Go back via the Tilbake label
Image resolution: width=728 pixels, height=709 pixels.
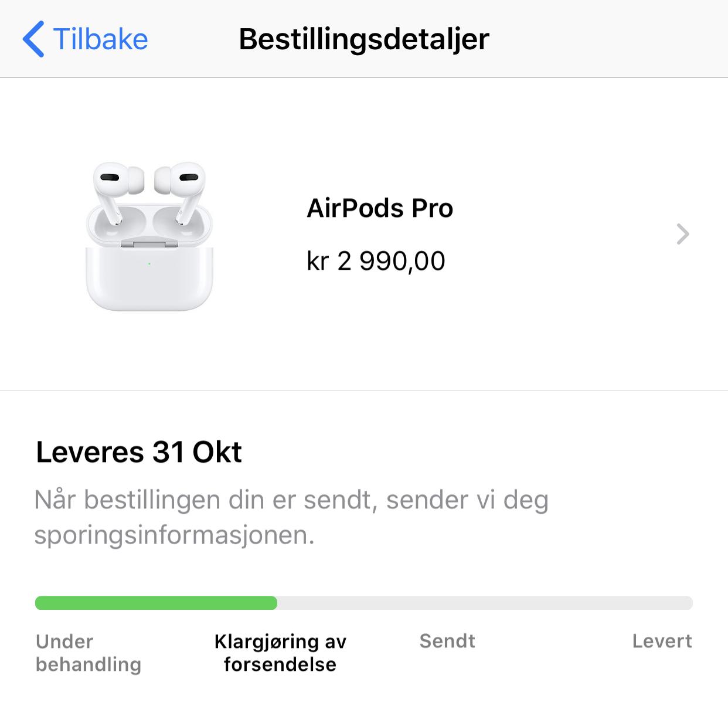[x=100, y=39]
